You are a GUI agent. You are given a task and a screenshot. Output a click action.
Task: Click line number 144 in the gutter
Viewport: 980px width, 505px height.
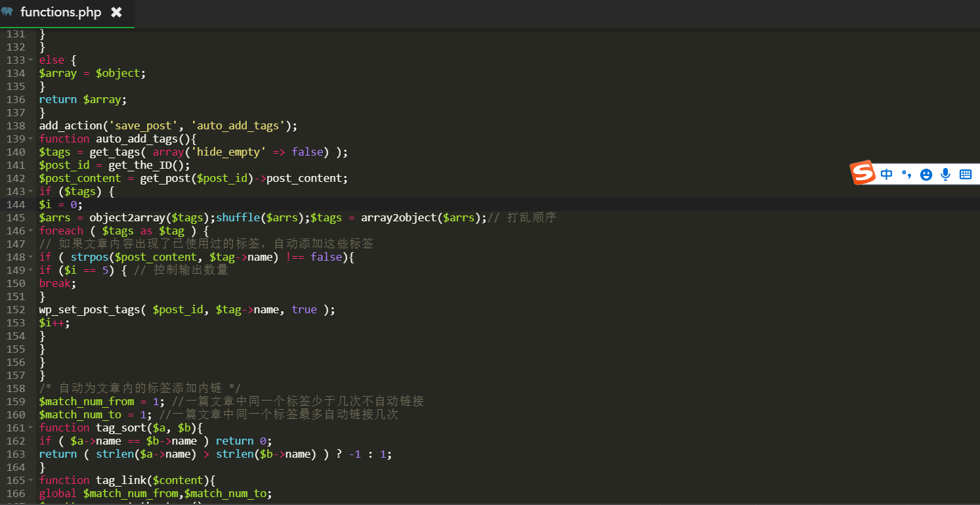[x=15, y=204]
